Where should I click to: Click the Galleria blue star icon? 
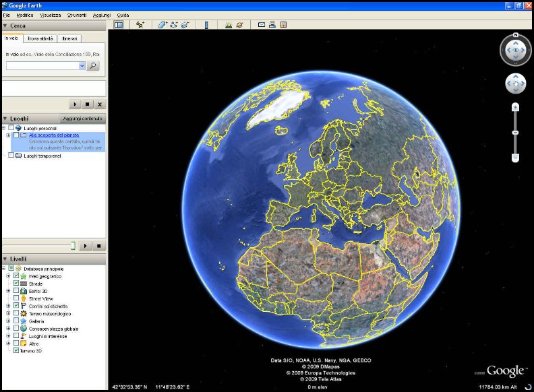(23, 321)
